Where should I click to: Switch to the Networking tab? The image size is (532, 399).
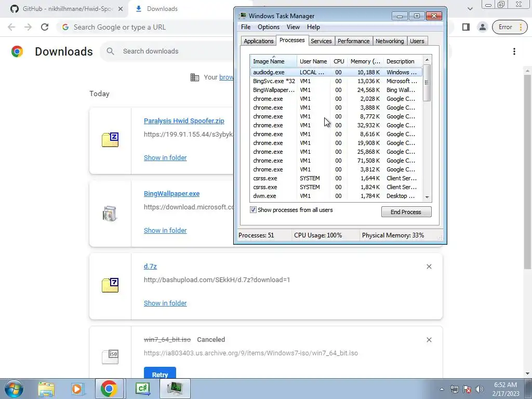click(x=390, y=41)
